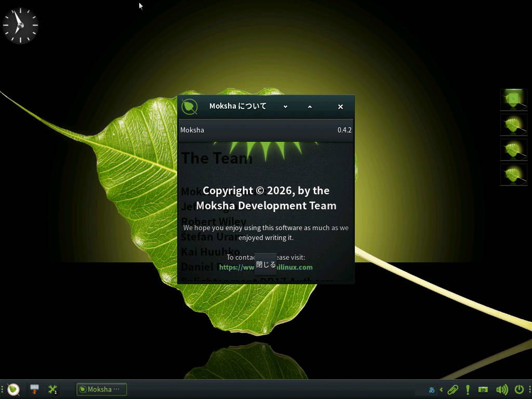
Task: Open the bodhilinux.com website link
Action: (296, 267)
